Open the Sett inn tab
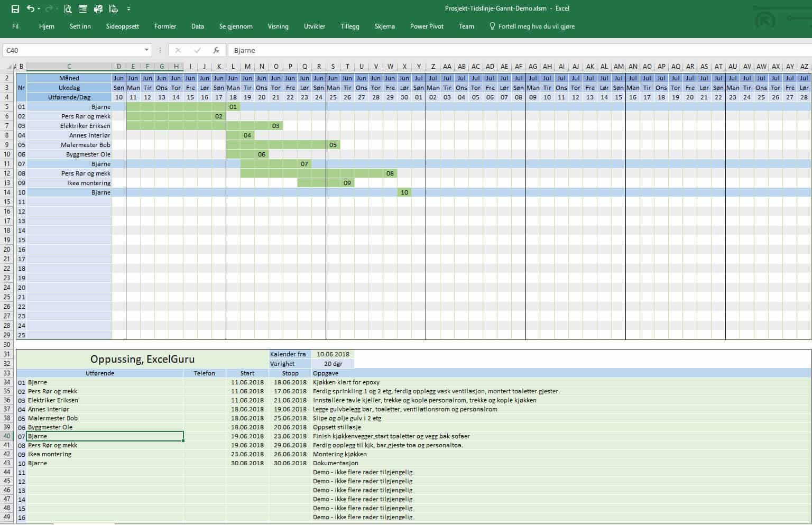The width and height of the screenshot is (812, 525). 80,26
